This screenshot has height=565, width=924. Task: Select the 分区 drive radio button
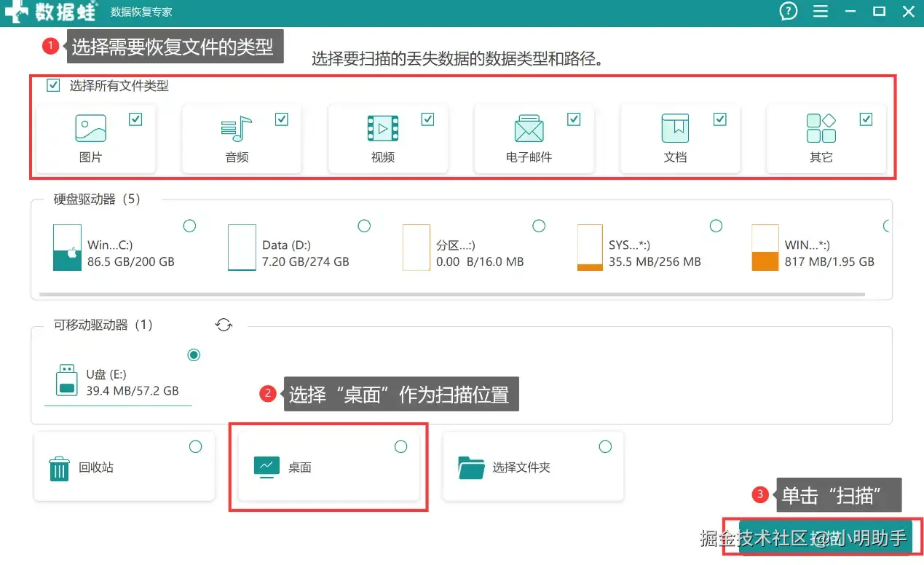pos(539,226)
